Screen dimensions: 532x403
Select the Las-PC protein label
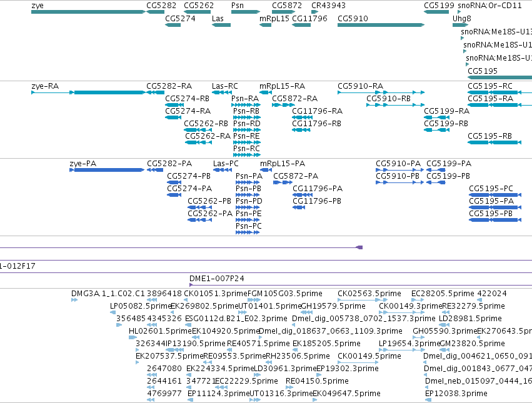coord(226,164)
